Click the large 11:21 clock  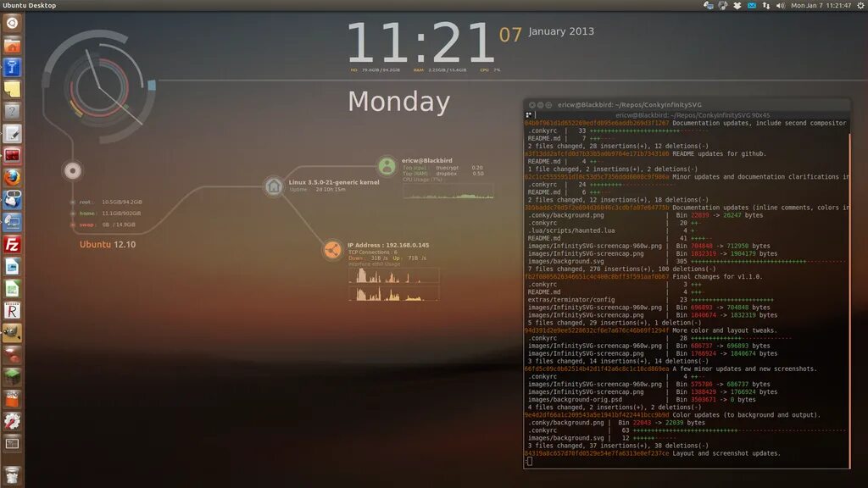point(420,43)
